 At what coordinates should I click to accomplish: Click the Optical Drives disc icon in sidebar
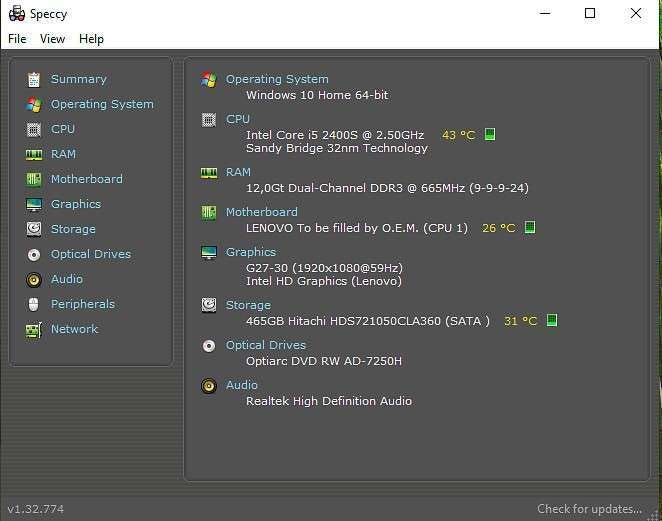(34, 255)
